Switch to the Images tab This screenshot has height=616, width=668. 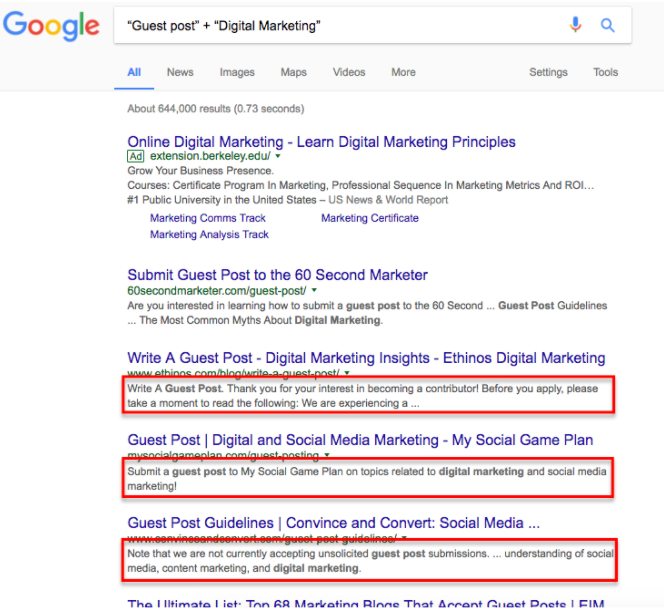tap(237, 72)
